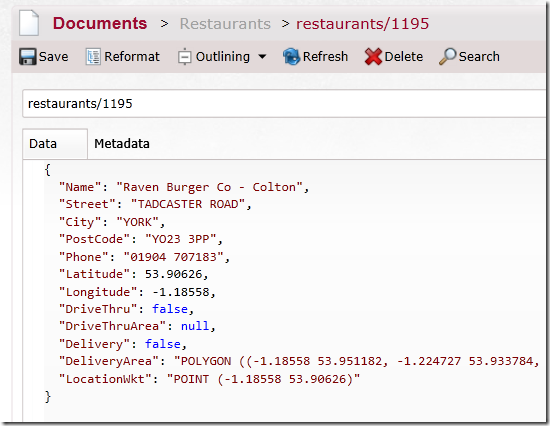This screenshot has height=426, width=550.
Task: Click the blank document page icon
Action: coord(29,23)
